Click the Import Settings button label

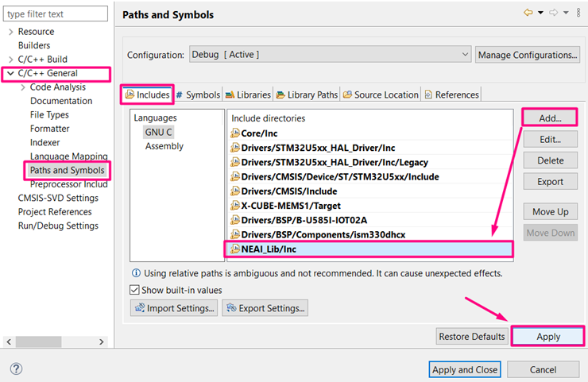pyautogui.click(x=180, y=308)
